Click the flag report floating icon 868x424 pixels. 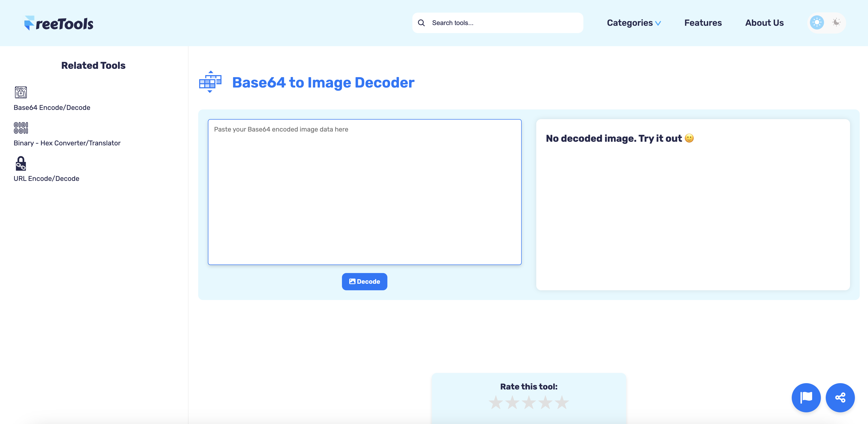806,398
